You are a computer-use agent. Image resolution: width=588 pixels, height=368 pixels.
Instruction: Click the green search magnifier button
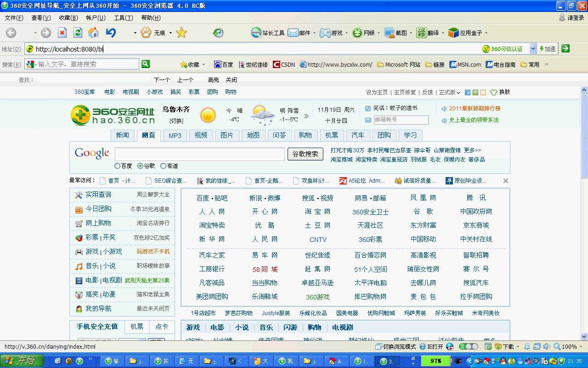[146, 64]
